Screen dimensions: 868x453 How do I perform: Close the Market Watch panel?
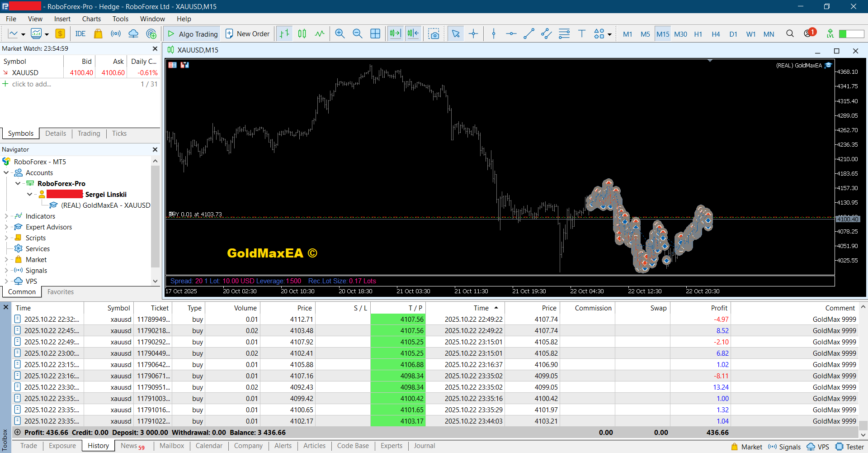tap(155, 48)
